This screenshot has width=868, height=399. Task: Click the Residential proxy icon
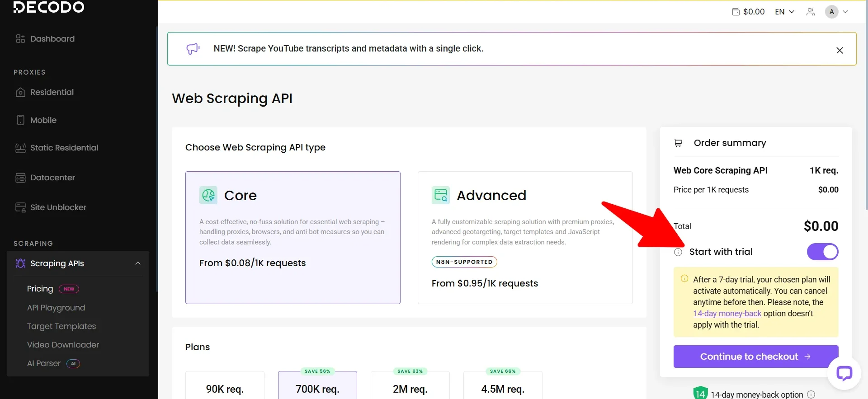[20, 92]
